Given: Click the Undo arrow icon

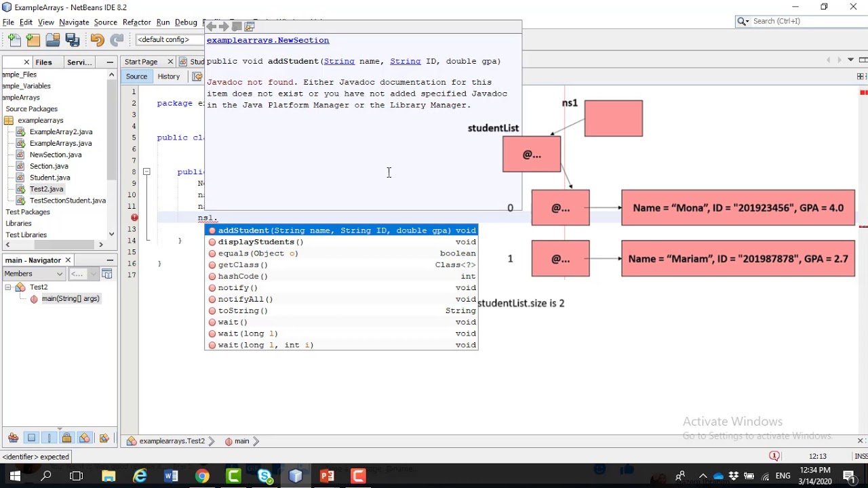Looking at the screenshot, I should click(x=97, y=40).
